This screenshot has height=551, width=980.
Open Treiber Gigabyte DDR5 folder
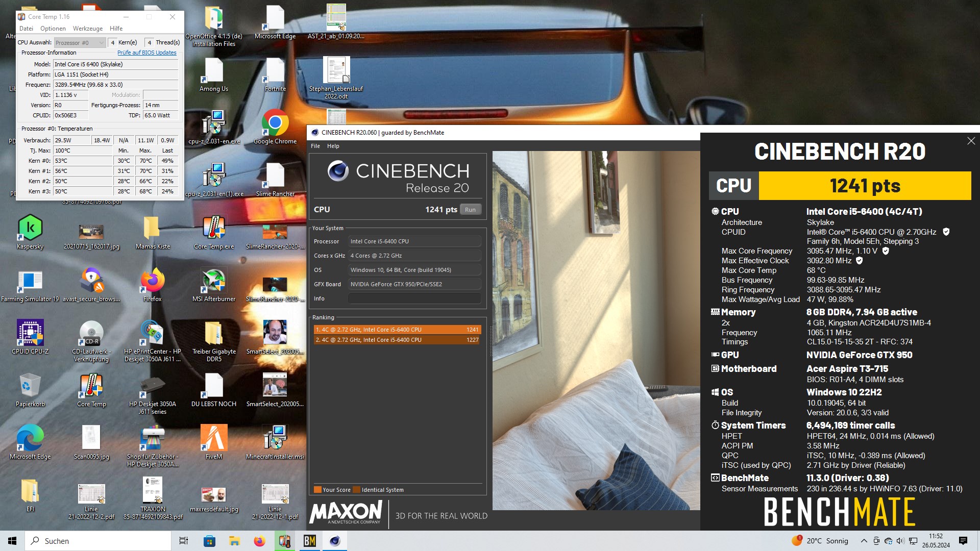pyautogui.click(x=214, y=341)
